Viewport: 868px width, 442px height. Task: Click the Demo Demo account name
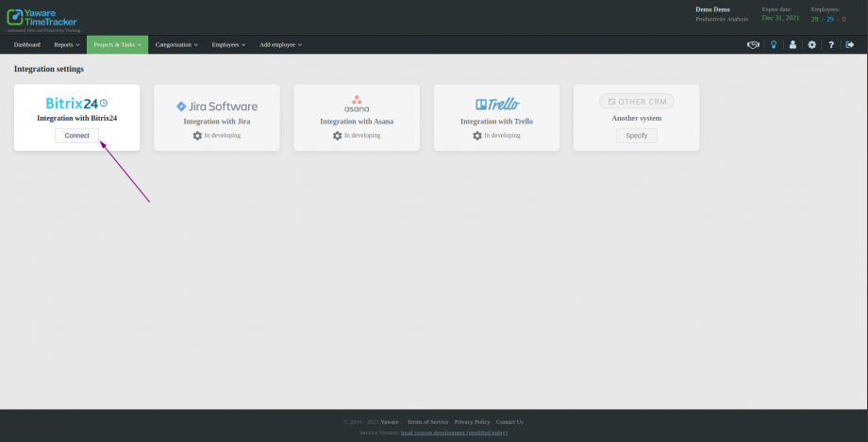coord(712,9)
